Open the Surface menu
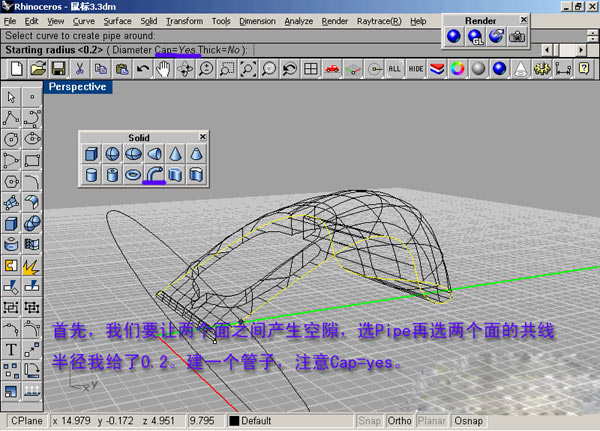 [x=117, y=21]
